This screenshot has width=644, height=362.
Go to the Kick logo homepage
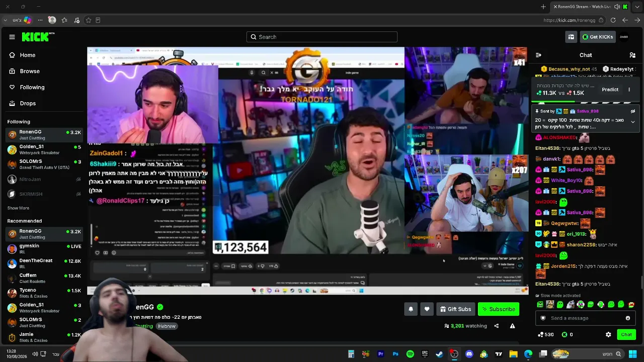coord(38,37)
